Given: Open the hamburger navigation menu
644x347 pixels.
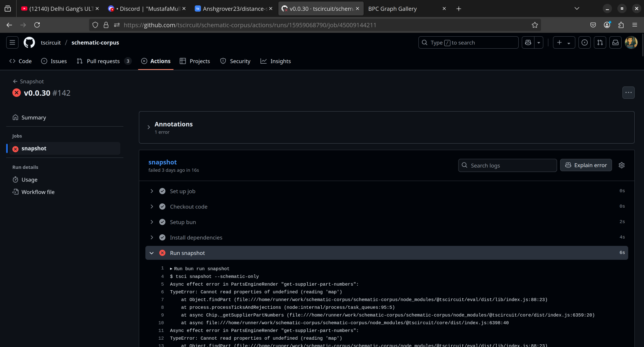Looking at the screenshot, I should point(12,42).
